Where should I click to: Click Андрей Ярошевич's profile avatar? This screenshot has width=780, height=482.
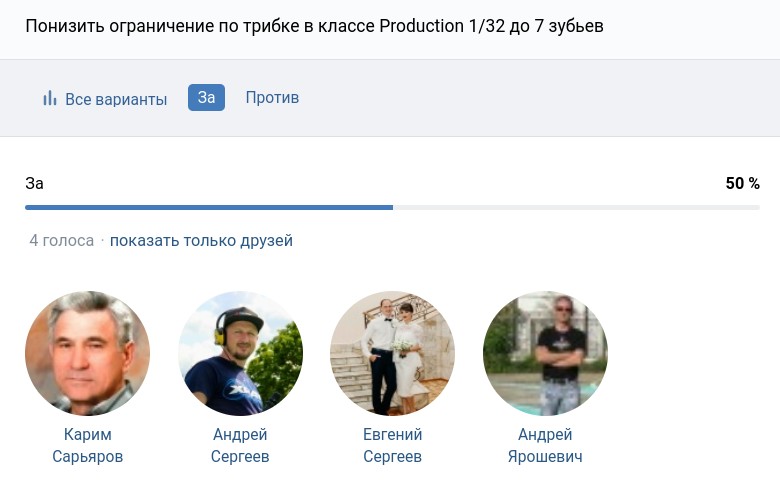(x=545, y=353)
